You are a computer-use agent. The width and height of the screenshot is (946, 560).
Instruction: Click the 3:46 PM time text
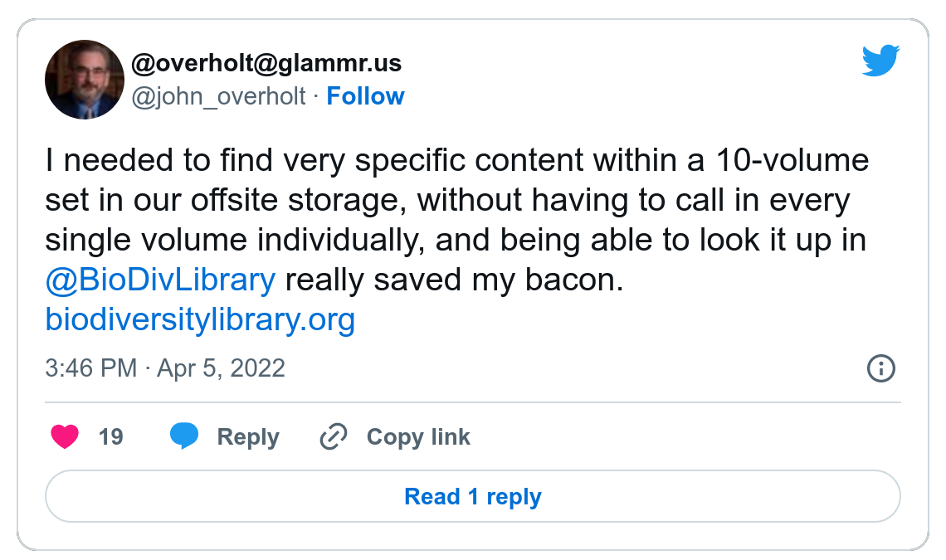[90, 368]
